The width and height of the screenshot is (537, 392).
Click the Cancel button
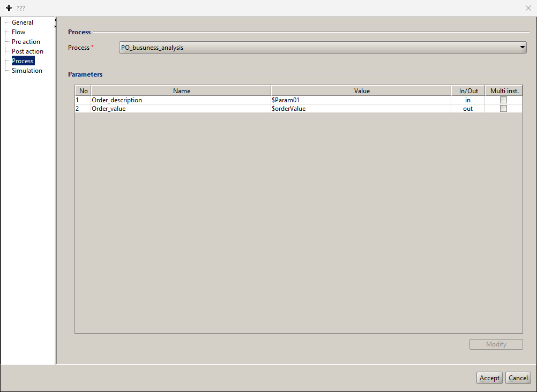(518, 378)
